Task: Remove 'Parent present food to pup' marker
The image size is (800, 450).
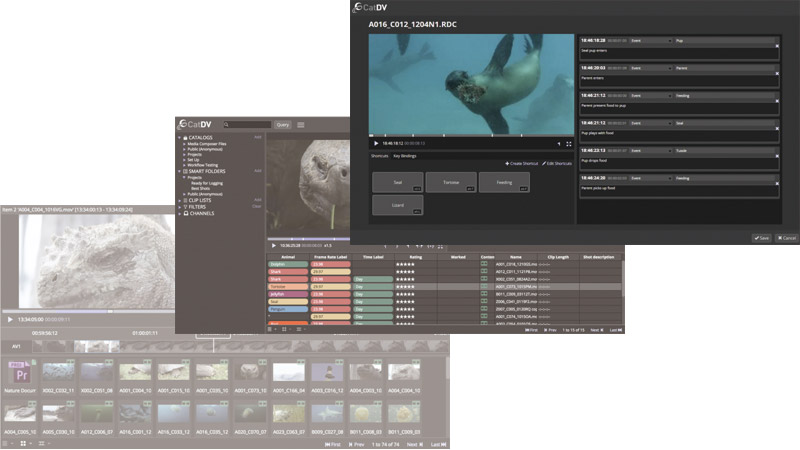Action: click(777, 101)
